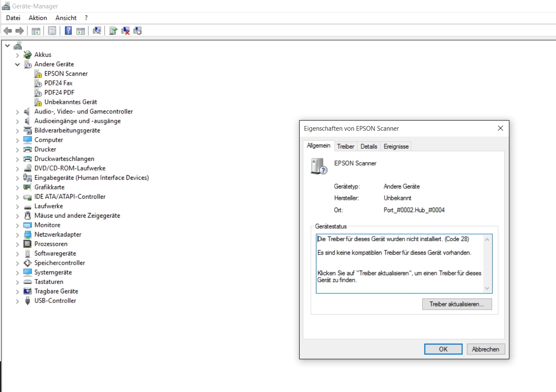Expand the Computer category
556x392 pixels.
(x=17, y=140)
